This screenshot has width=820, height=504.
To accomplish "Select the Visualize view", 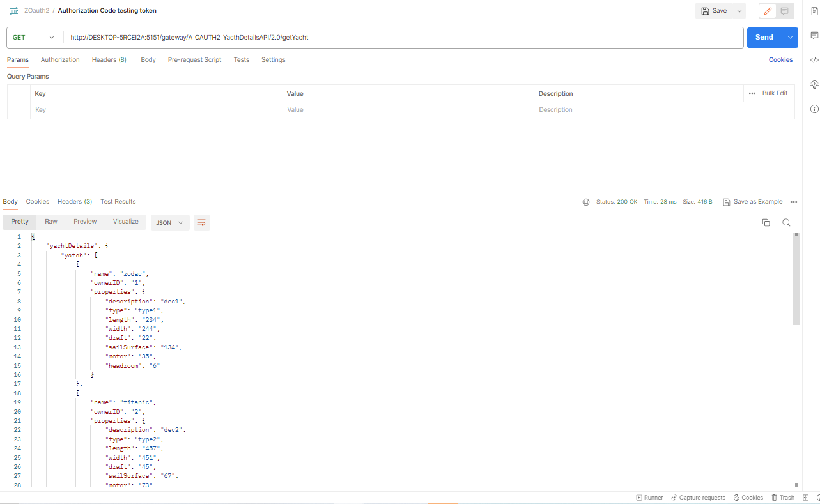I will pos(126,222).
